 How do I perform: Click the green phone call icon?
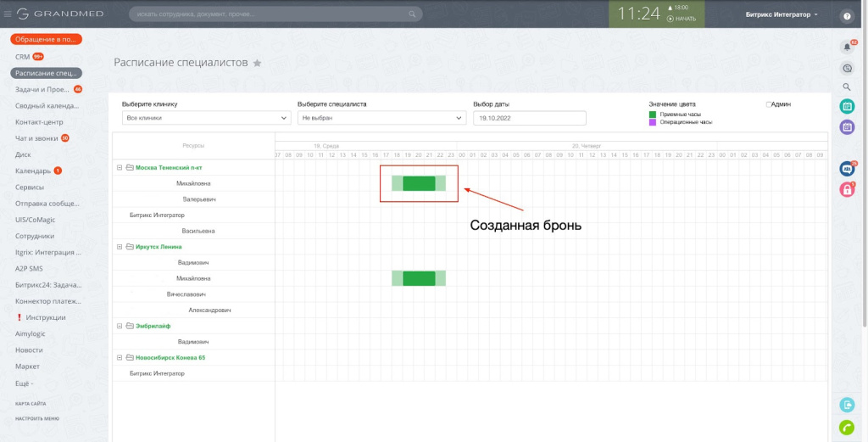point(846,428)
